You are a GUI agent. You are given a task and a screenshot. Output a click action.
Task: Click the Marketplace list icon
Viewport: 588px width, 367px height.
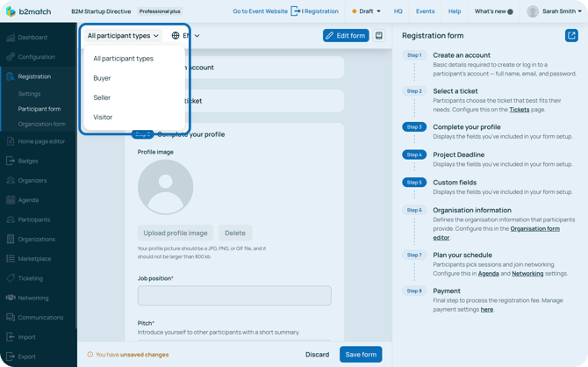[x=11, y=258]
